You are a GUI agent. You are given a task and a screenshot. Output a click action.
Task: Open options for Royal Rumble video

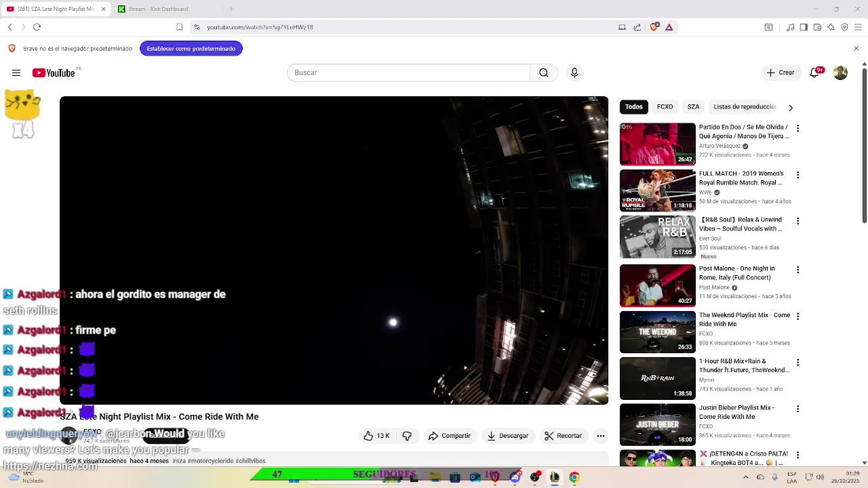[x=797, y=175]
